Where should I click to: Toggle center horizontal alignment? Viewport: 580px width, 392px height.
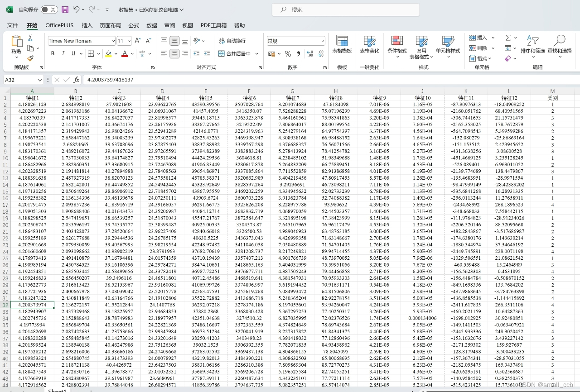tap(174, 53)
